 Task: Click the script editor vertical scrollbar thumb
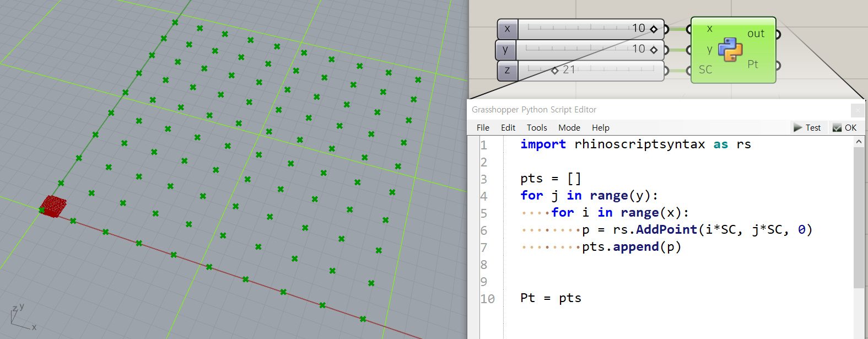(859, 218)
